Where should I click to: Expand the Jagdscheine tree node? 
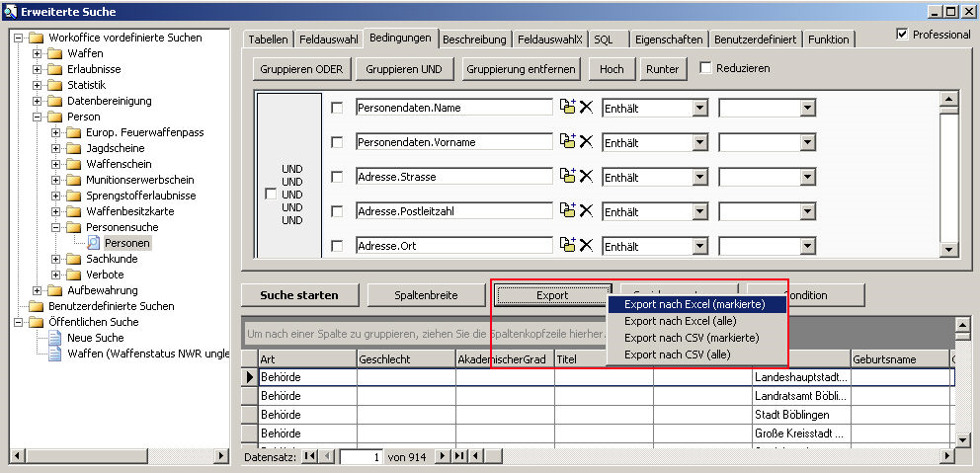pos(56,148)
